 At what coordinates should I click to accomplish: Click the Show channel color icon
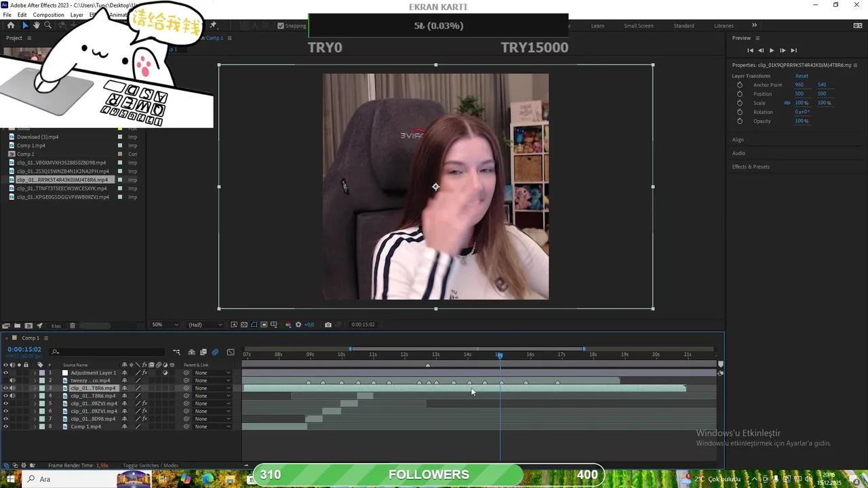(288, 325)
